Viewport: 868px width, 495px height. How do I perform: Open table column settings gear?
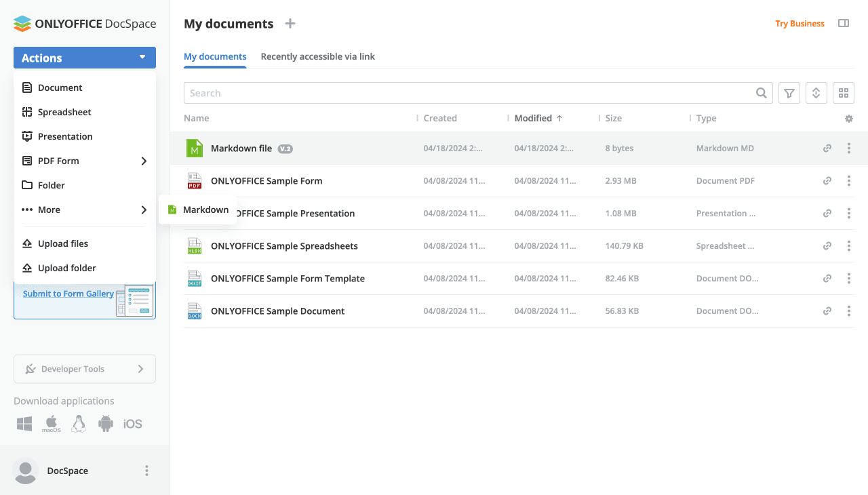coord(849,119)
